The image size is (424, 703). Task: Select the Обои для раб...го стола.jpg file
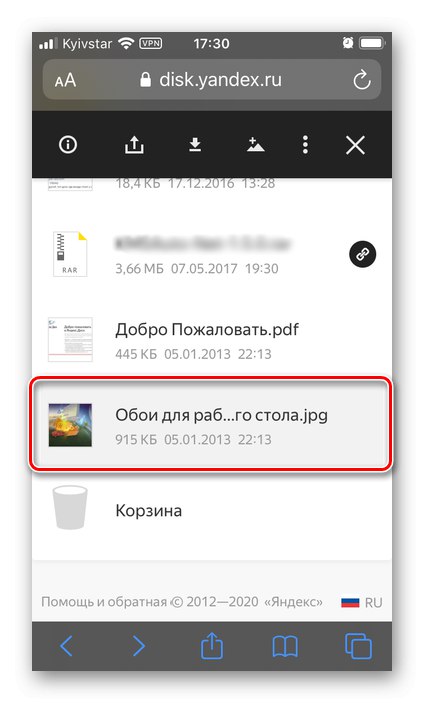(212, 424)
